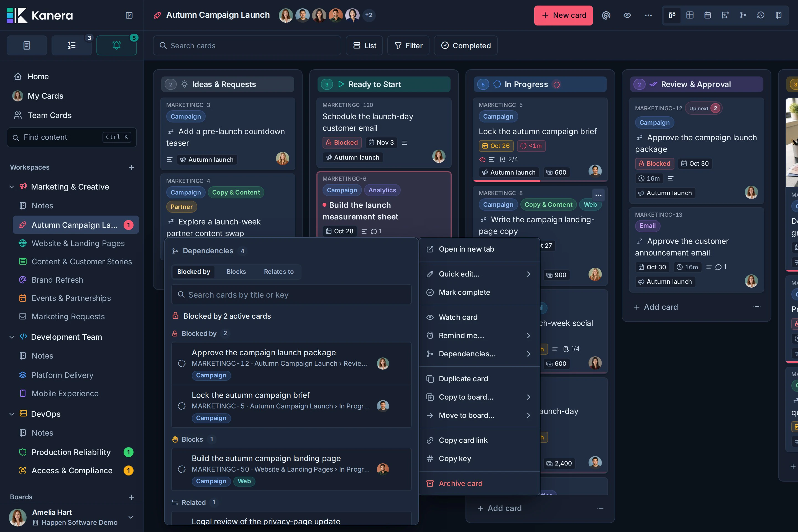Open the Filter button
This screenshot has height=532, width=798.
(408, 45)
